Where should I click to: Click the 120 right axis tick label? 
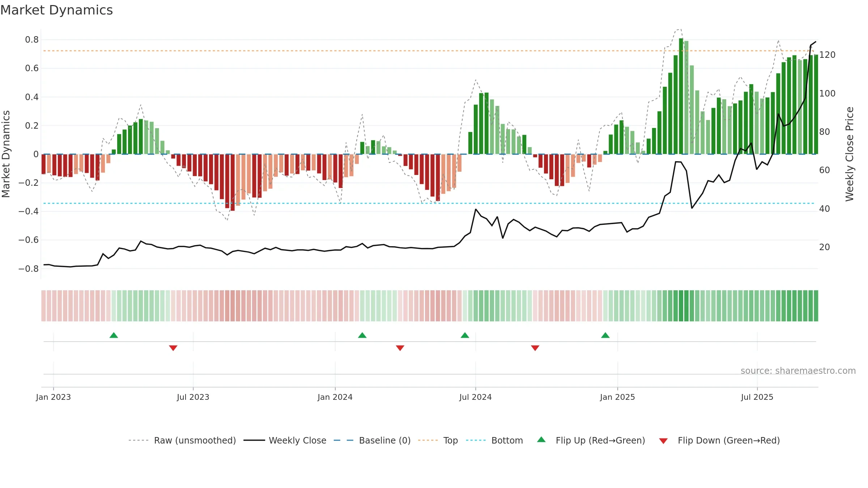[827, 55]
